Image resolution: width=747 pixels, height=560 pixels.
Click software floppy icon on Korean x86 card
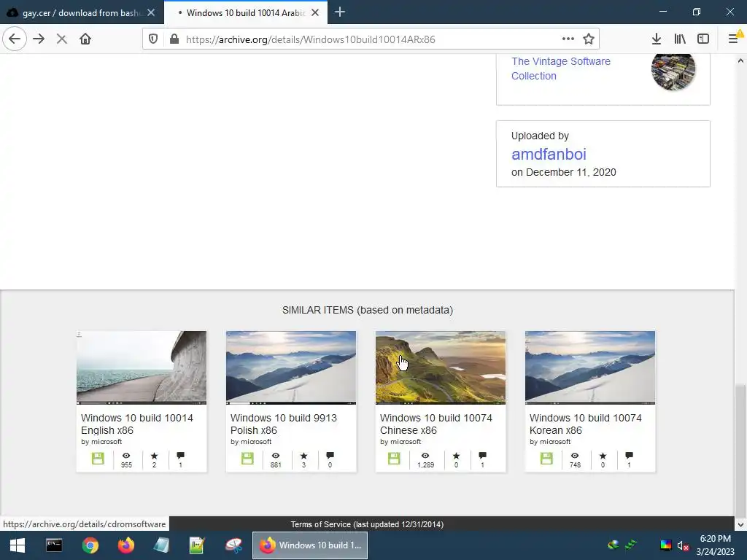point(546,459)
